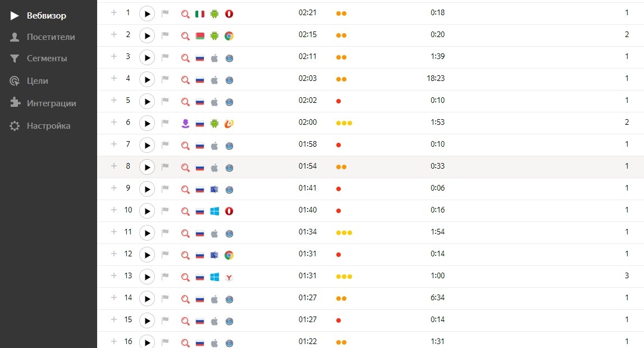The width and height of the screenshot is (644, 348).
Task: Flag visit number 2 as favorite
Action: click(165, 35)
